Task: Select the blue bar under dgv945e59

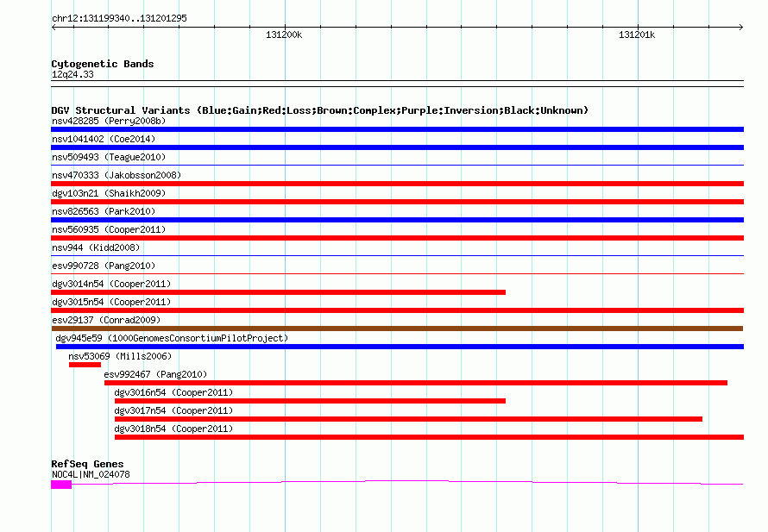Action: coord(400,347)
